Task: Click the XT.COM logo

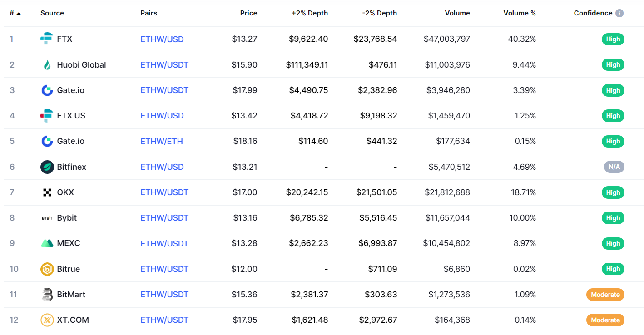Action: point(47,320)
